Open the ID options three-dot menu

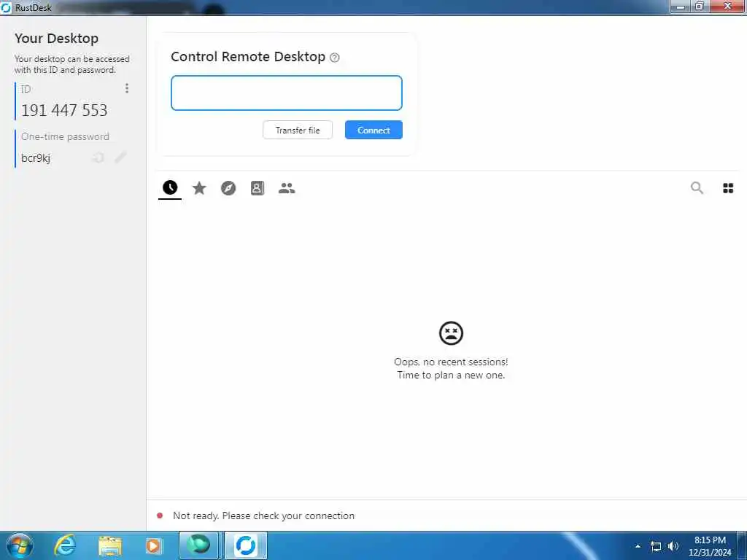[127, 88]
